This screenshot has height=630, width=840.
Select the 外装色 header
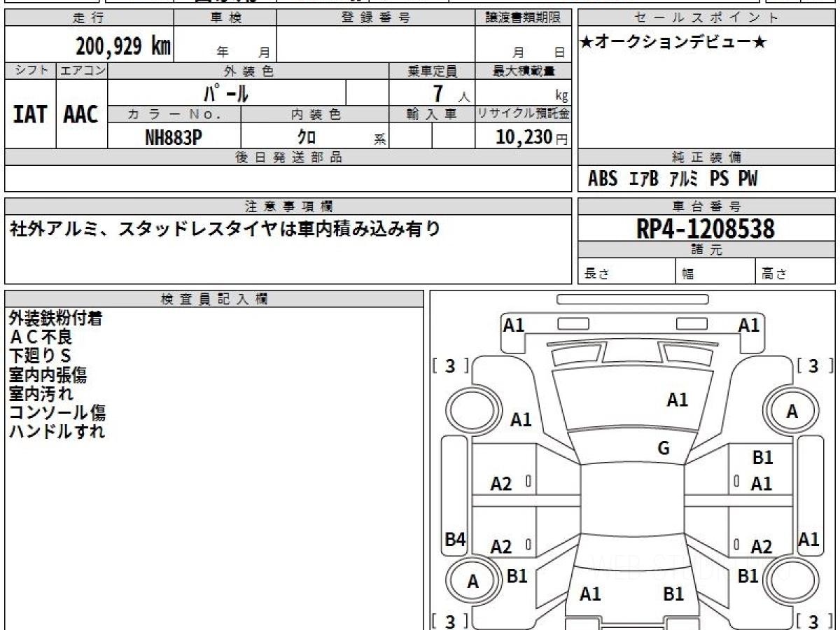coord(248,71)
